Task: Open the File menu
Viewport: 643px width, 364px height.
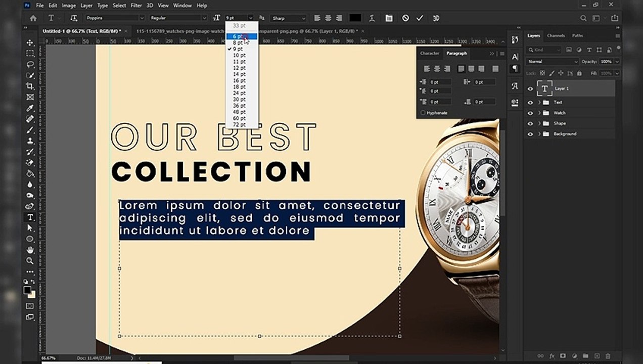Action: pos(40,6)
